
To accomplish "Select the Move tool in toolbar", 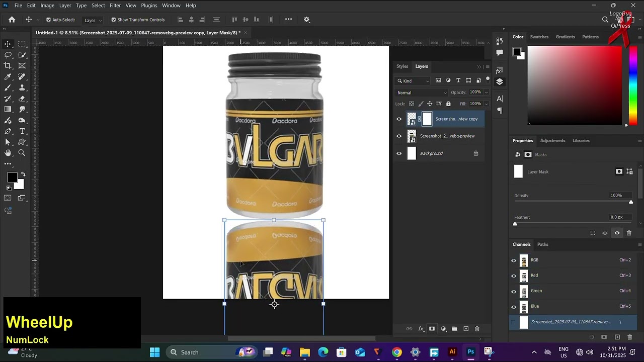I will [x=8, y=44].
